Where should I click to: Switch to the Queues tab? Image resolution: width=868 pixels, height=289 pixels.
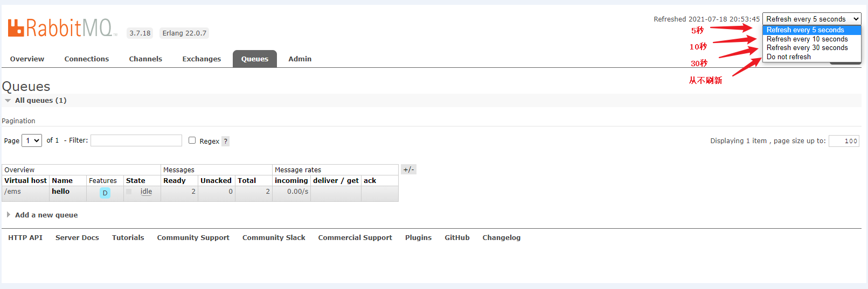255,59
